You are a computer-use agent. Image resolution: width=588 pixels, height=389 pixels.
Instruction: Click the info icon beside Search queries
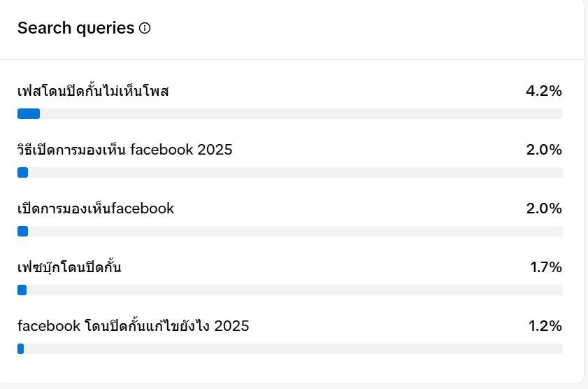point(145,29)
